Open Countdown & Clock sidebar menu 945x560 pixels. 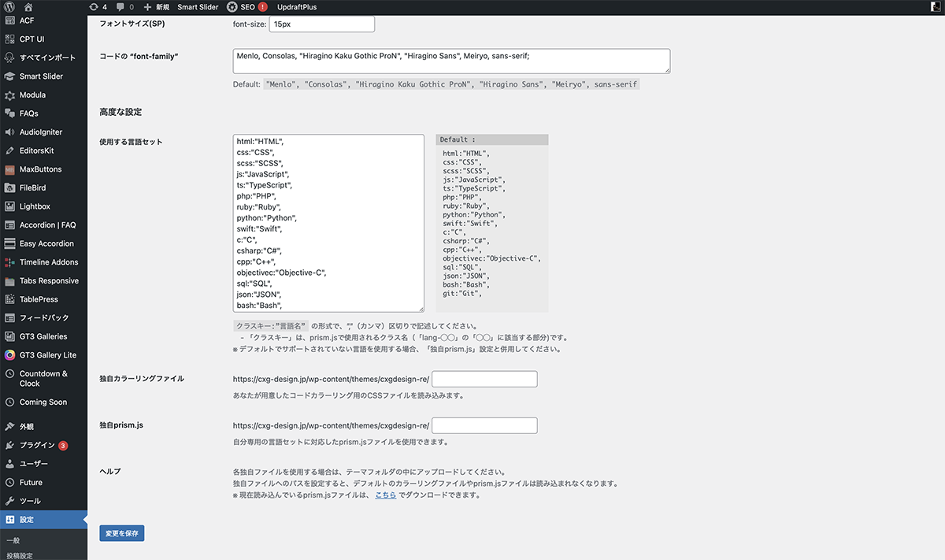click(43, 379)
